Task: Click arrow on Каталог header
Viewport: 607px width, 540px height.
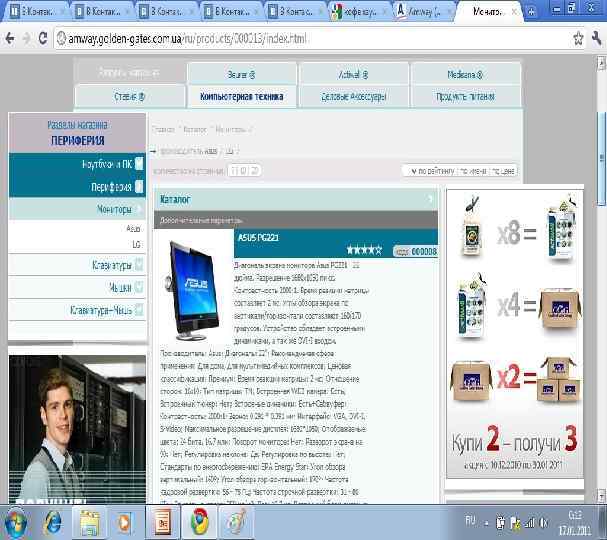Action: [430, 199]
